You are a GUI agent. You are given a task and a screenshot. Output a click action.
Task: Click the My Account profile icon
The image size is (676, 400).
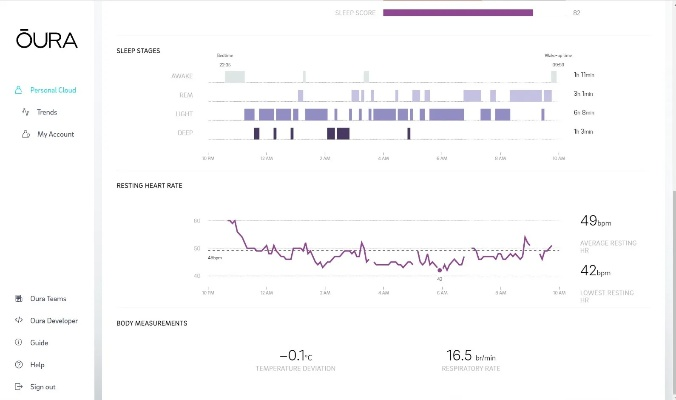[24, 134]
